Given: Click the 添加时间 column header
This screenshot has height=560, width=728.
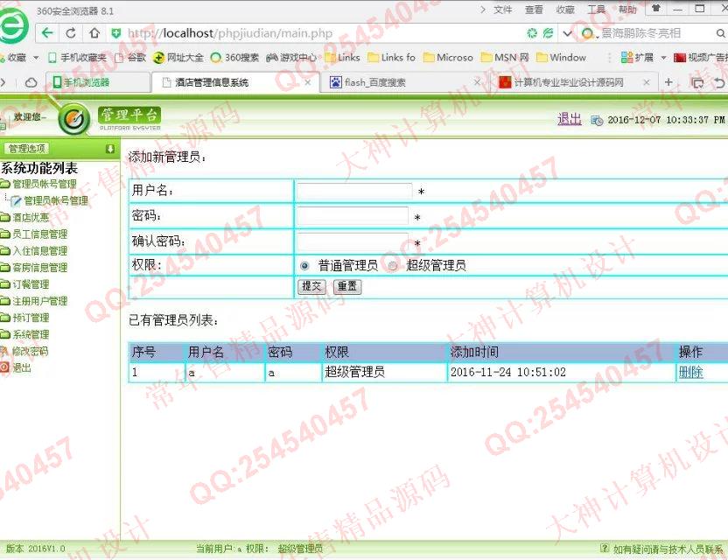Looking at the screenshot, I should 474,352.
